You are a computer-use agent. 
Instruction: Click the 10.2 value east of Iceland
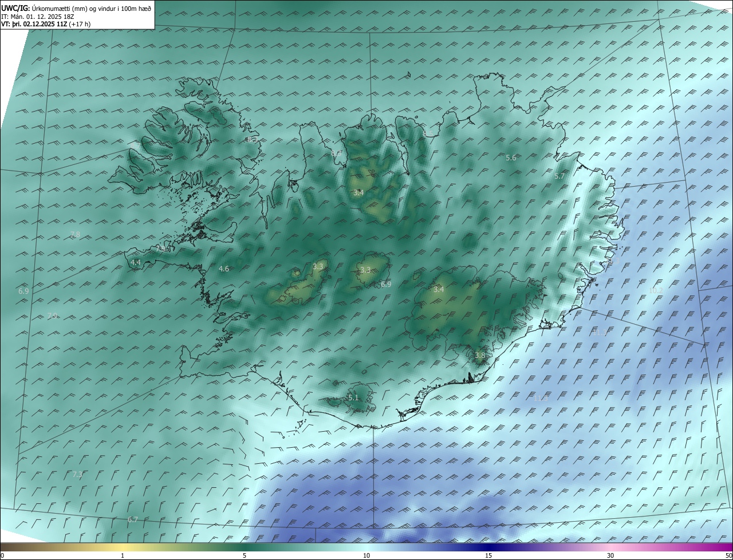click(x=656, y=290)
